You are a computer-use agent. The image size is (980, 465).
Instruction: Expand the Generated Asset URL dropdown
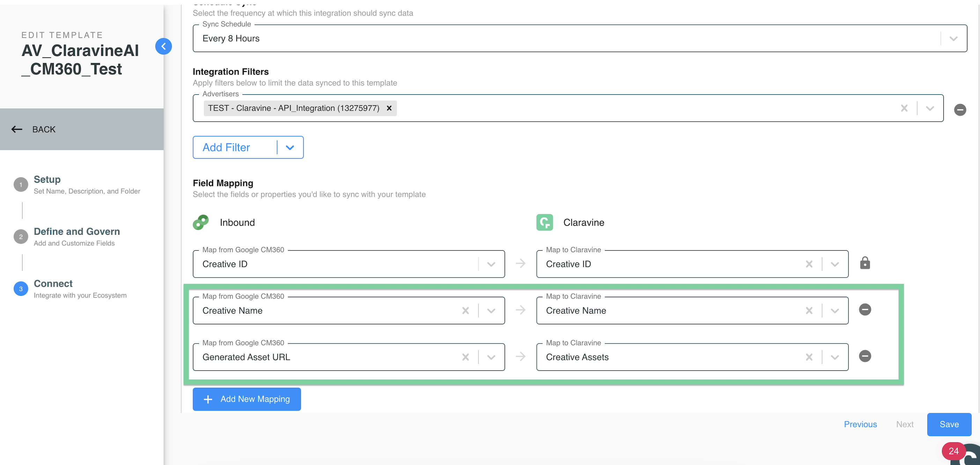point(491,357)
